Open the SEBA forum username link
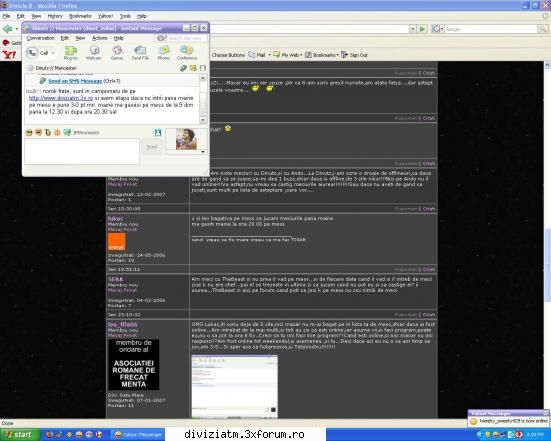This screenshot has width=551, height=441. coord(116,279)
